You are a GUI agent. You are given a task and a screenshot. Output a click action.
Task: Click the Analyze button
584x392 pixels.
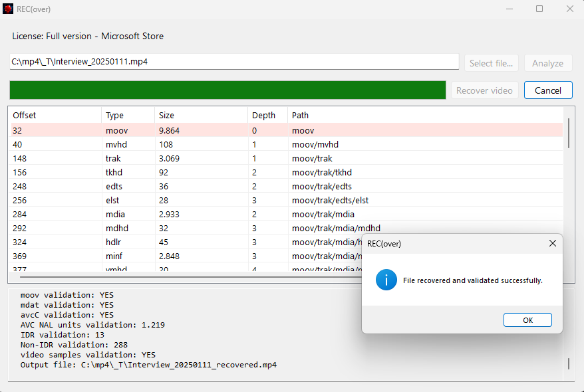click(548, 63)
